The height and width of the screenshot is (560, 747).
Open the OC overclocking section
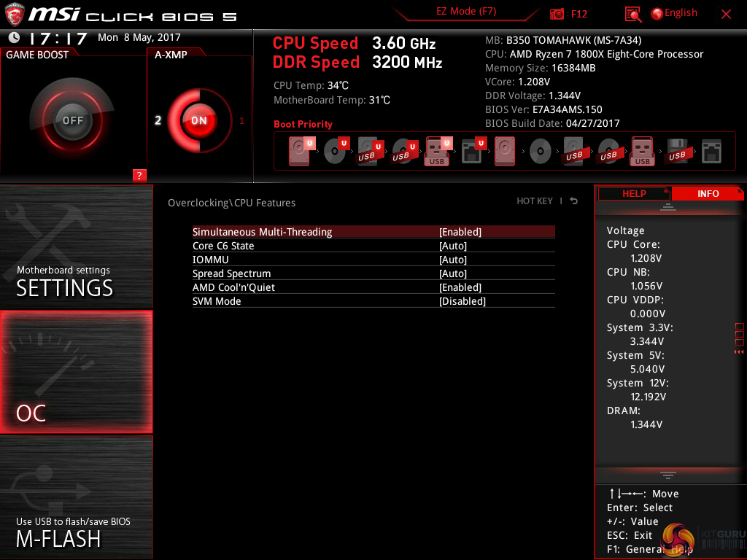coord(76,372)
